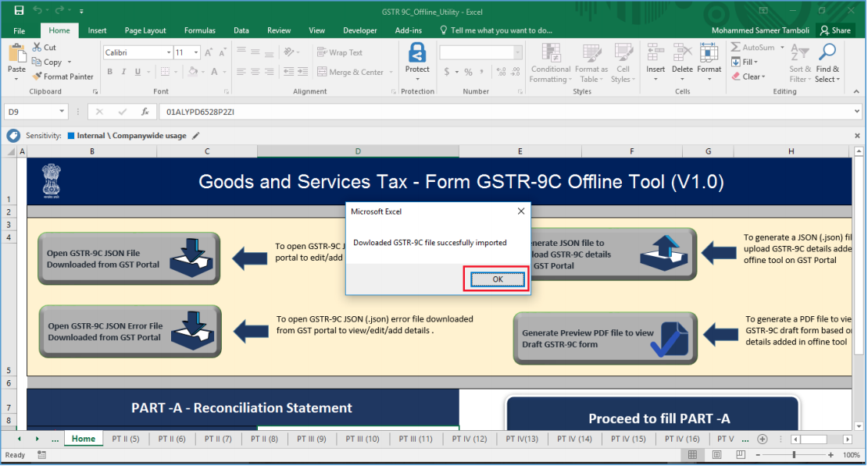
Task: Open Format as Table gallery
Action: [591, 63]
